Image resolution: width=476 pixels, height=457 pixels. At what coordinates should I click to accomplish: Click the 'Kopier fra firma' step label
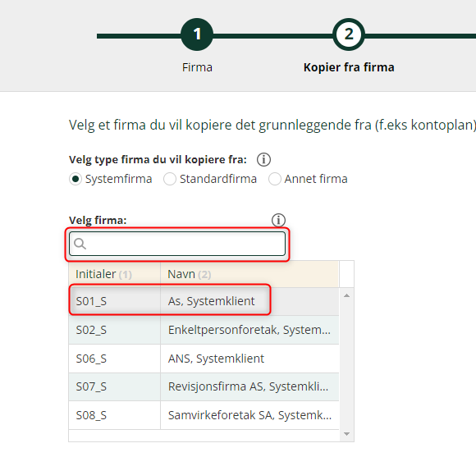[x=349, y=67]
